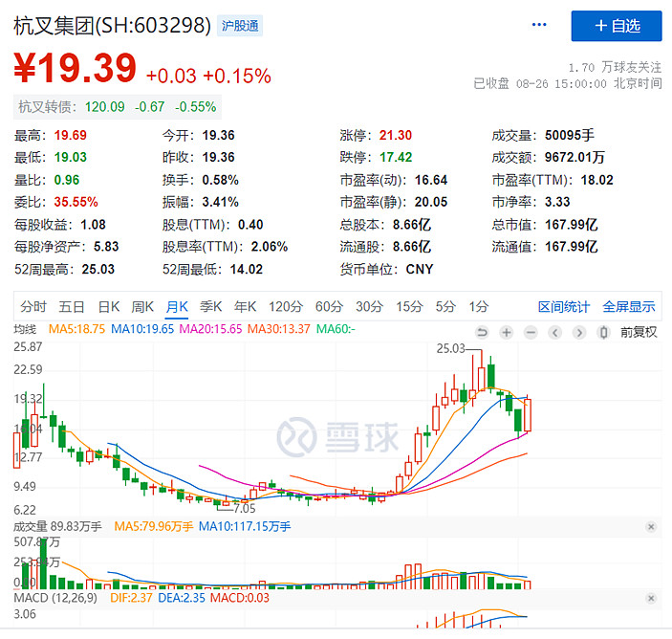Click the MACD (12,26,9) indicator label
672x639 pixels.
pyautogui.click(x=55, y=598)
